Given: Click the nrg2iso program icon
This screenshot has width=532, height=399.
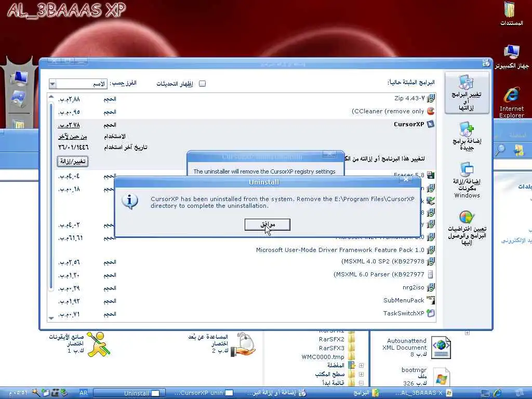Looking at the screenshot, I should [431, 288].
